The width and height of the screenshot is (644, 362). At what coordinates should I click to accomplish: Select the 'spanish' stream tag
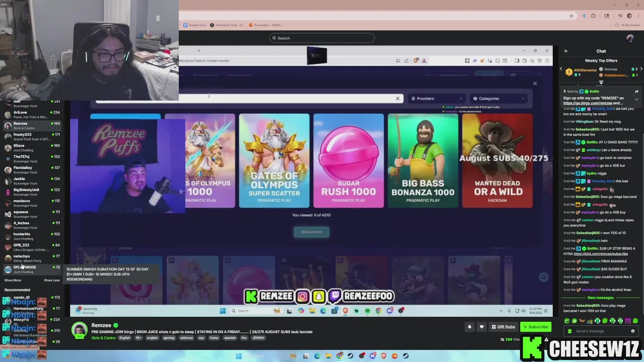click(230, 338)
